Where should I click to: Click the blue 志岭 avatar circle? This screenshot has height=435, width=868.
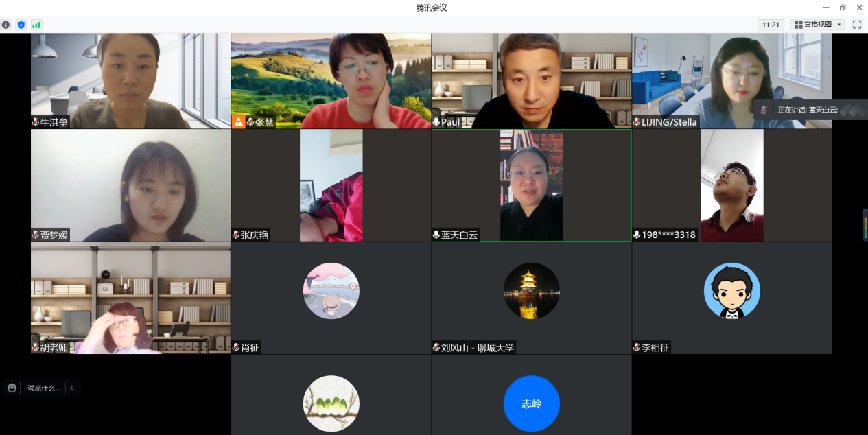click(532, 403)
